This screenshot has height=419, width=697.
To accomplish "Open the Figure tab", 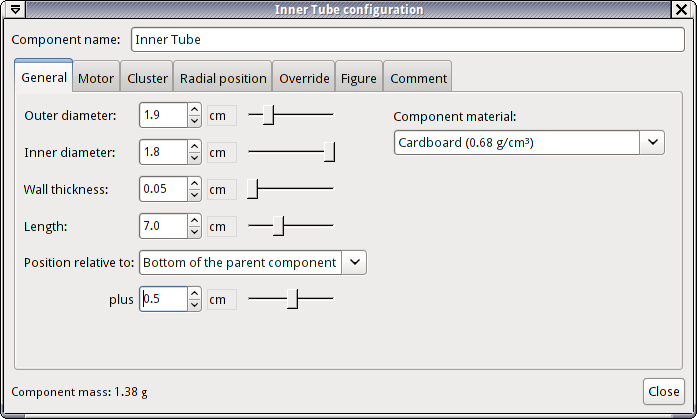I will [x=358, y=78].
